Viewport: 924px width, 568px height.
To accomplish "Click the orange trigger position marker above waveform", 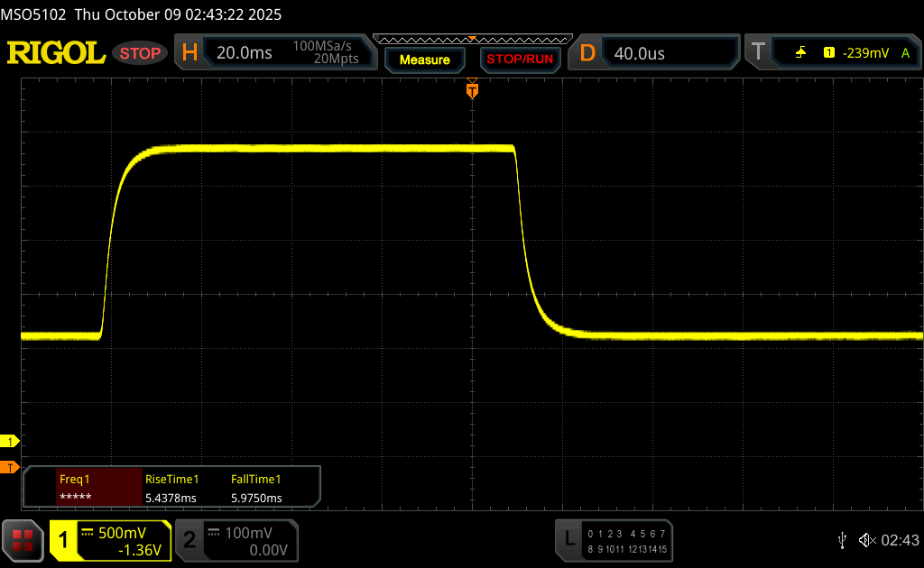I will [472, 90].
